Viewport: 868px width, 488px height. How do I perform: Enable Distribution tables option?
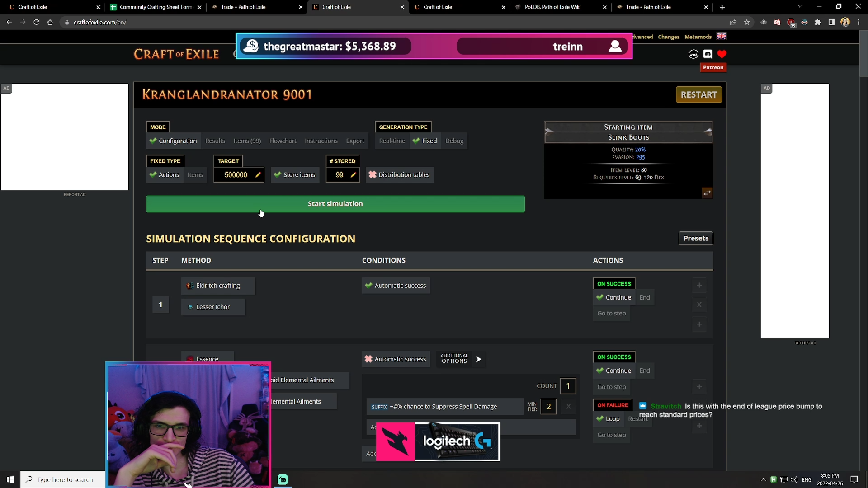tap(400, 175)
